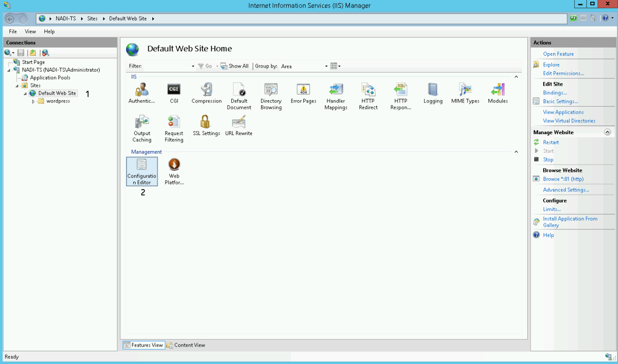Click Sites in the address breadcrumb
Image resolution: width=618 pixels, height=364 pixels.
tap(92, 19)
